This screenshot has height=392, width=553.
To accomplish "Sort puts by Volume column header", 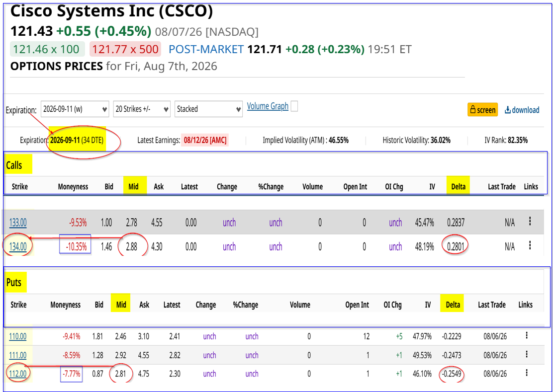I will tap(300, 305).
